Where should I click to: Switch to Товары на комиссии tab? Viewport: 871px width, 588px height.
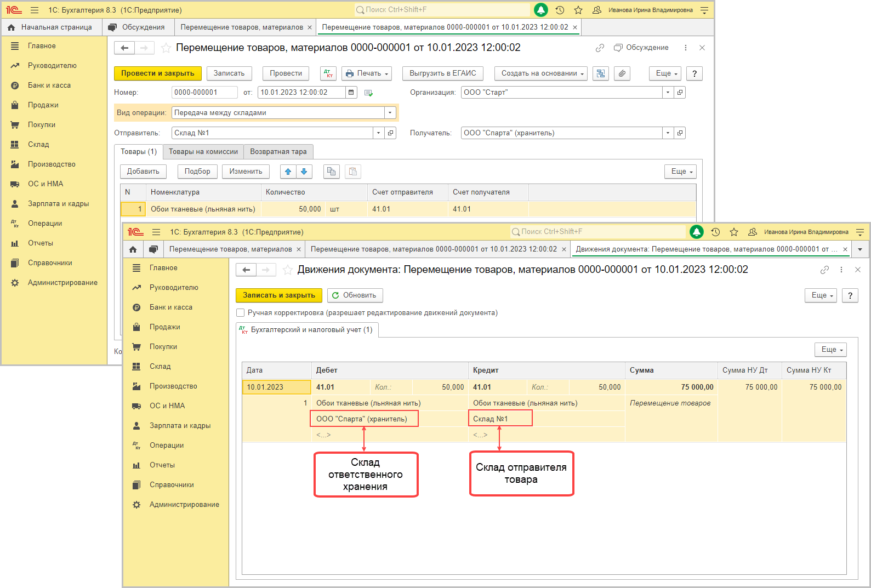pos(203,152)
